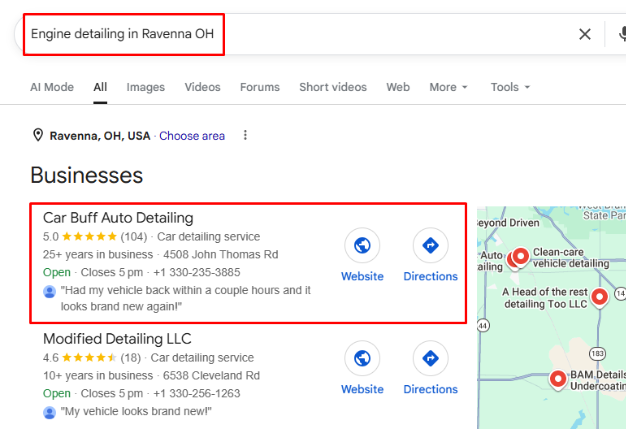The image size is (626, 429).
Task: Select the Clean-care vehicle detailing map pin
Action: [520, 257]
